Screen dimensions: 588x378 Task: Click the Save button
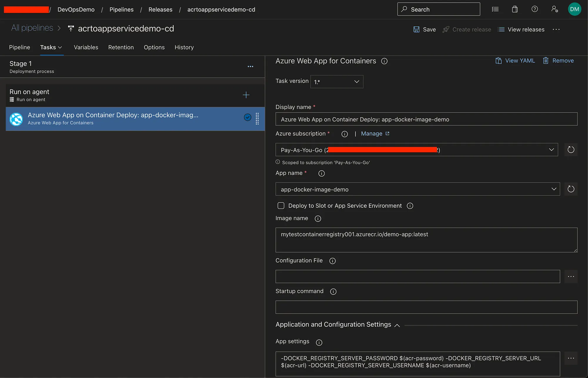point(425,29)
